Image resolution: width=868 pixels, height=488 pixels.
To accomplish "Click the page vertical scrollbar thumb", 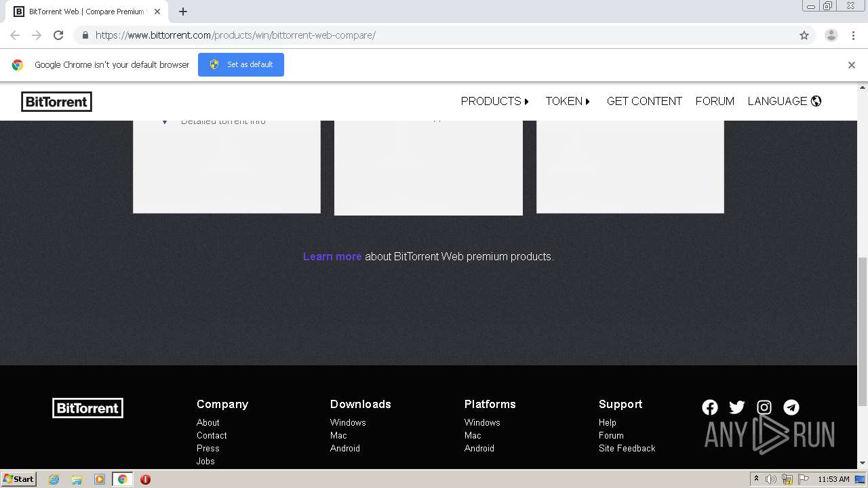I will [863, 331].
